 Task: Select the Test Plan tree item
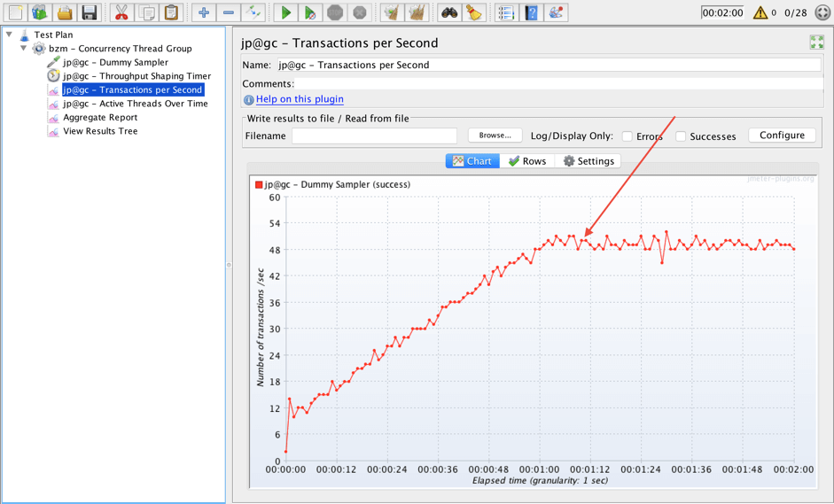click(x=53, y=35)
